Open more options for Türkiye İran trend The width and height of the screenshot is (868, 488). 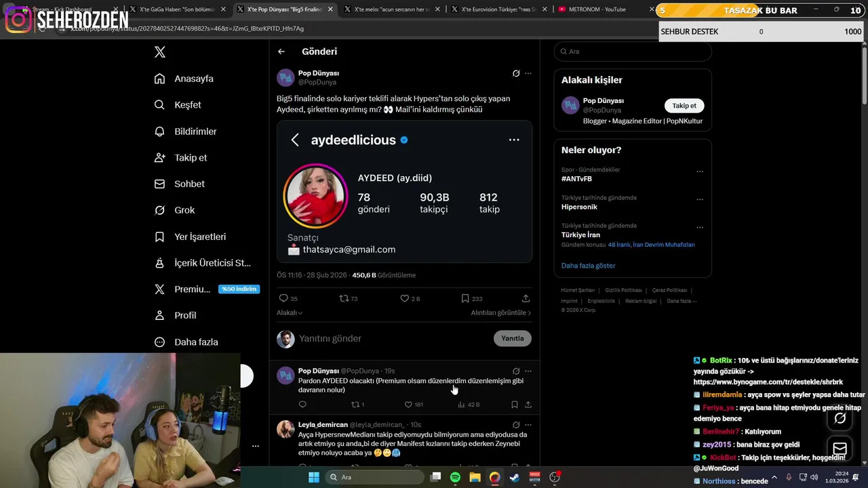(700, 227)
